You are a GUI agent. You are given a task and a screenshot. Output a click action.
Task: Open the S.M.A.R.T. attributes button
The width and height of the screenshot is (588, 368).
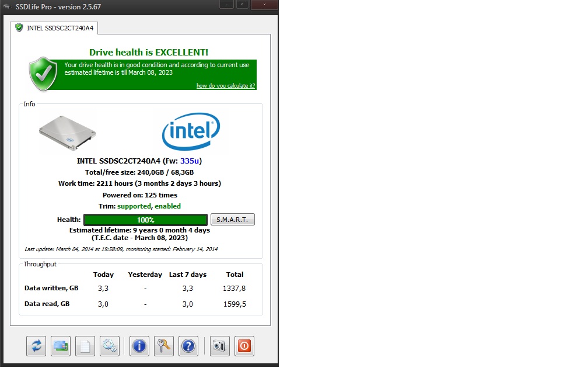(232, 220)
